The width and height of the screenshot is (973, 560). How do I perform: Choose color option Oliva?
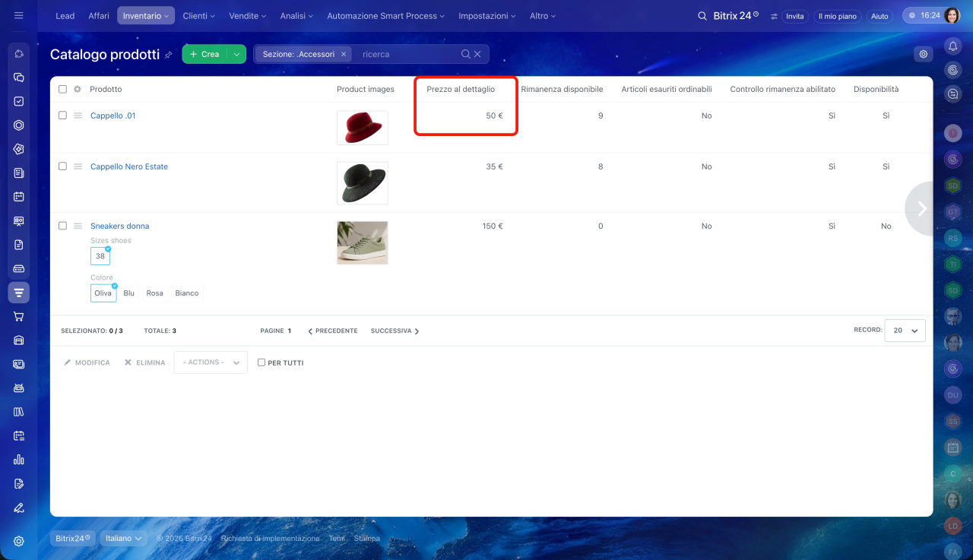[x=103, y=293]
